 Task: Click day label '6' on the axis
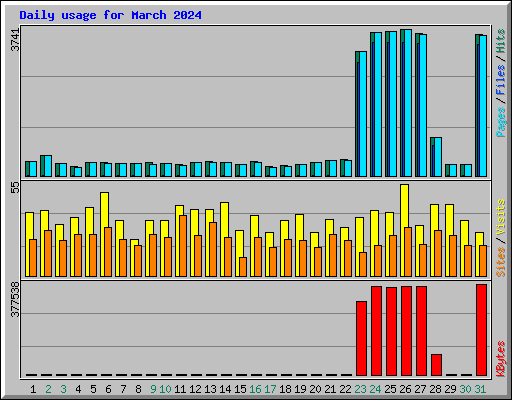108,389
